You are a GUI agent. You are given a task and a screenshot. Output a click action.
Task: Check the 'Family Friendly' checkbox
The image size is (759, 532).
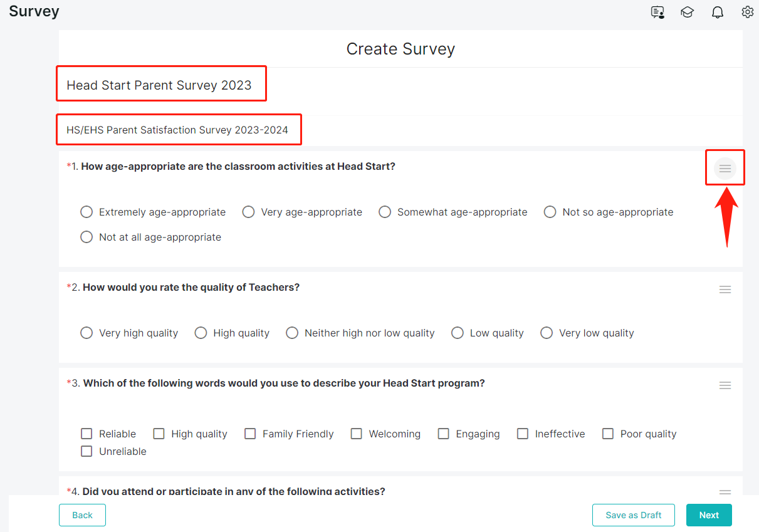click(250, 434)
